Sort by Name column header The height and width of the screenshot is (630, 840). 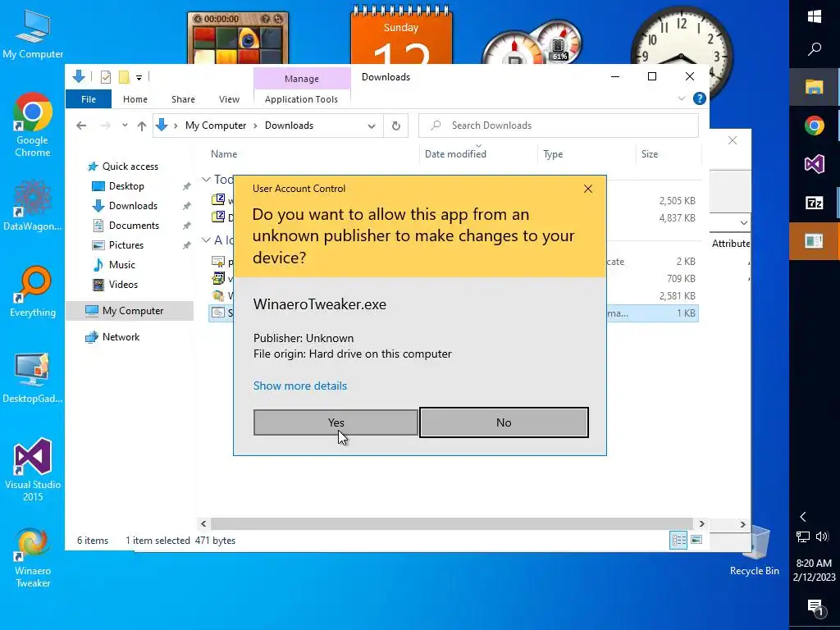click(224, 154)
